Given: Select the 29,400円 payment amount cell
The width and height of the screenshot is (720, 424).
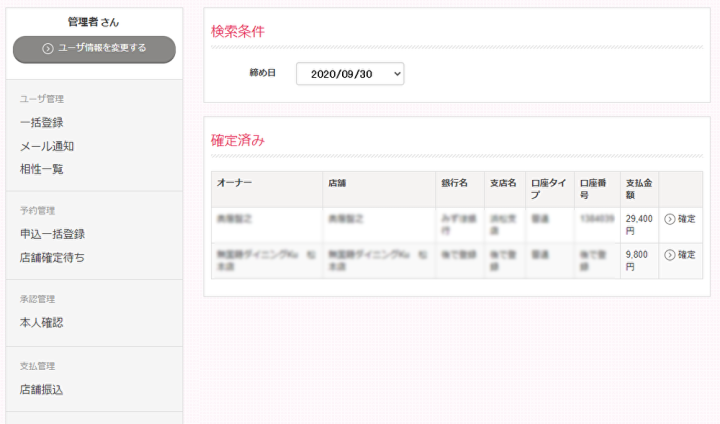Looking at the screenshot, I should tap(638, 224).
